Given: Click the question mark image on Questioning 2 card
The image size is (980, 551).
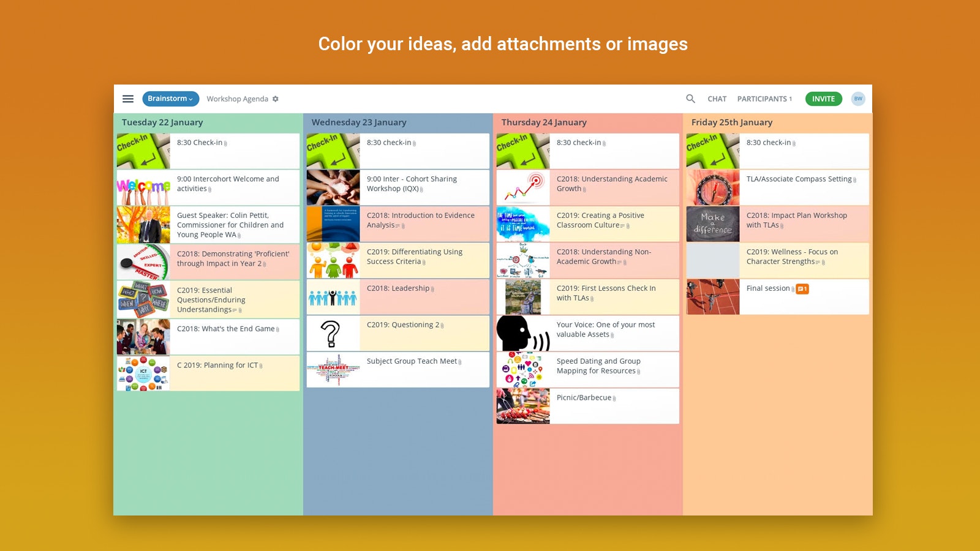Looking at the screenshot, I should 333,333.
